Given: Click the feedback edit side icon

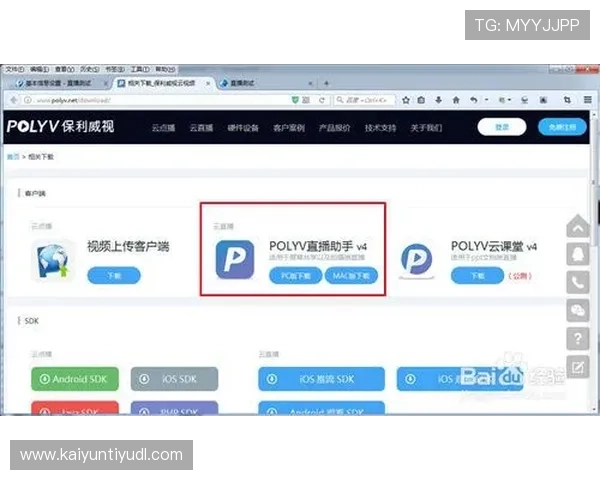Looking at the screenshot, I should (578, 367).
